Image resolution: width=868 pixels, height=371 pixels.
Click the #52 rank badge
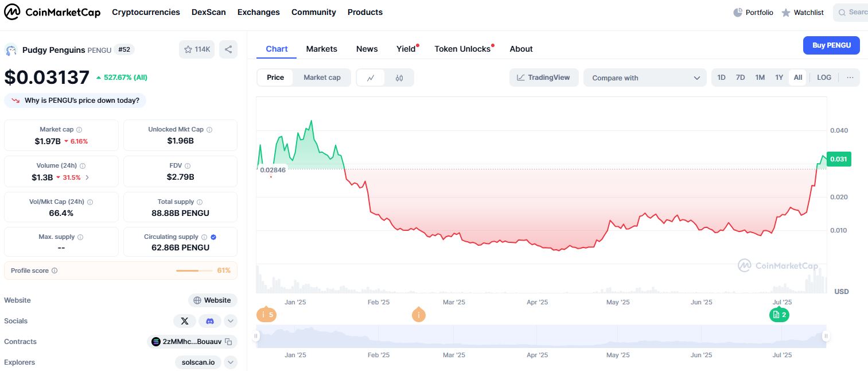point(124,49)
